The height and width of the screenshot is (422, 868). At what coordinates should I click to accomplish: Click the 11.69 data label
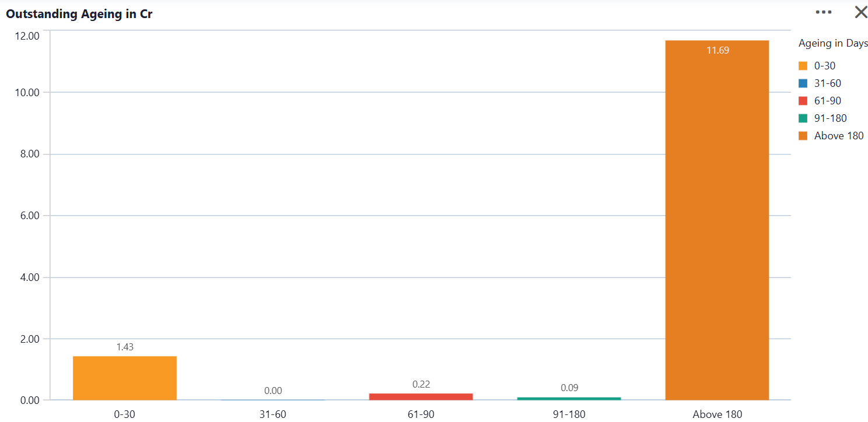(717, 50)
